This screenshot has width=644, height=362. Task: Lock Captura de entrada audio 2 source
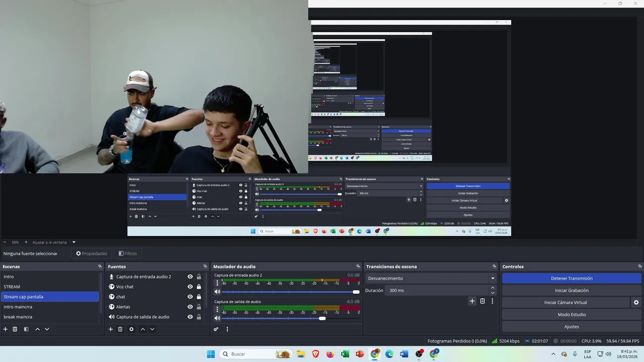(x=199, y=277)
